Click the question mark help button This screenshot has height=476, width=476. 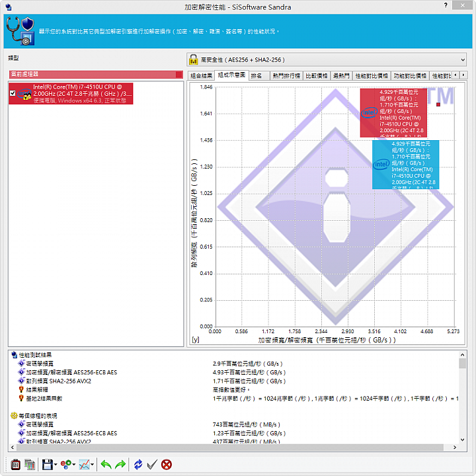pyautogui.click(x=446, y=5)
